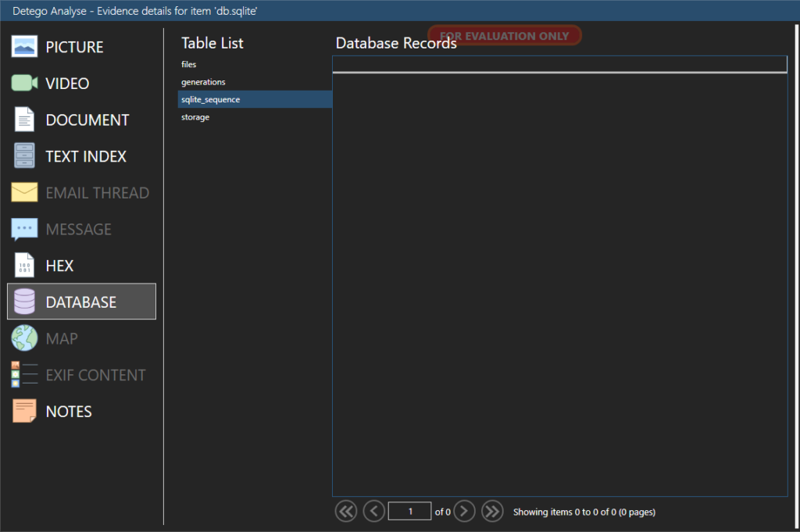This screenshot has width=800, height=532.
Task: Jump to last page of records
Action: pos(492,511)
